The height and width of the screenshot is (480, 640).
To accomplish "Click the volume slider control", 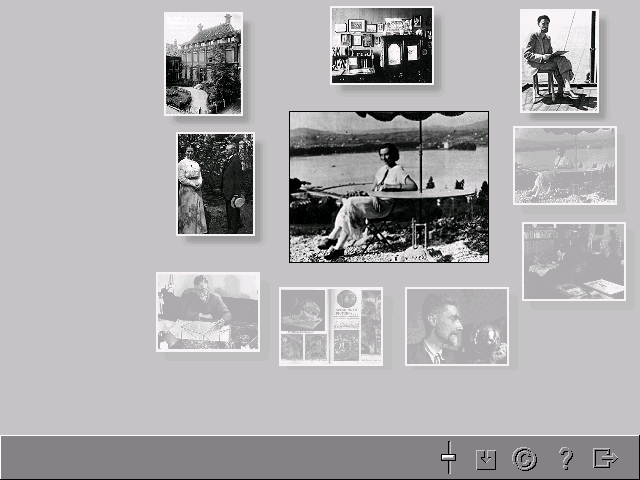I will [448, 458].
